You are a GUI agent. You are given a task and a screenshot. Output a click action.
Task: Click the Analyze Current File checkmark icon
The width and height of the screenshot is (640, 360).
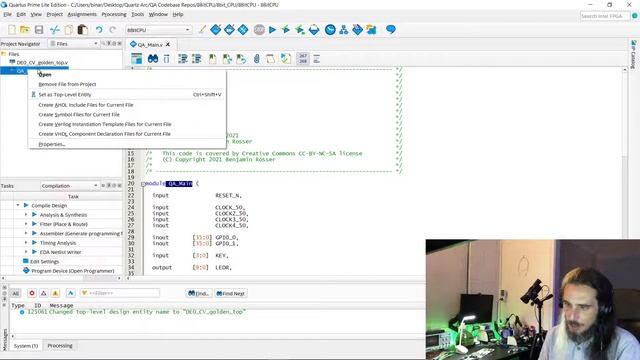point(286,59)
